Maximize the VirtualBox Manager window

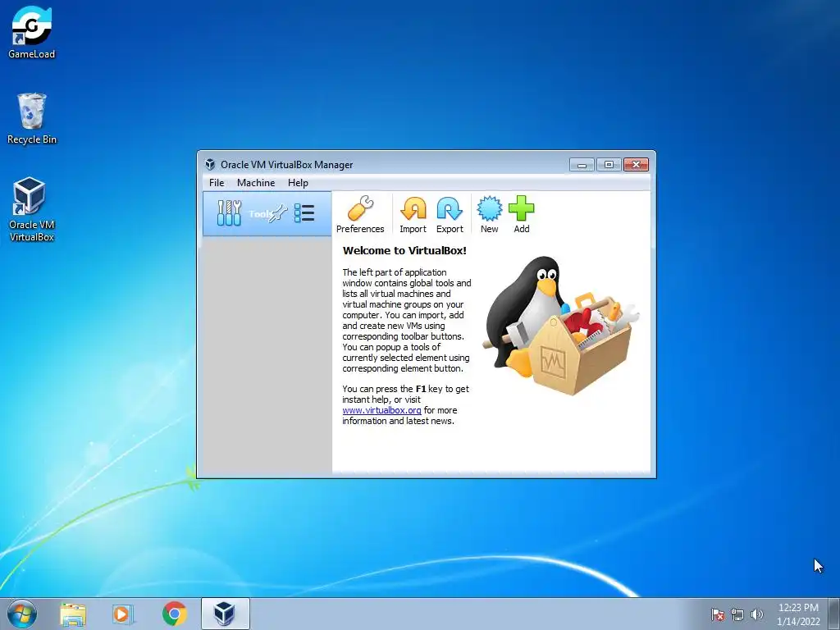pos(609,164)
